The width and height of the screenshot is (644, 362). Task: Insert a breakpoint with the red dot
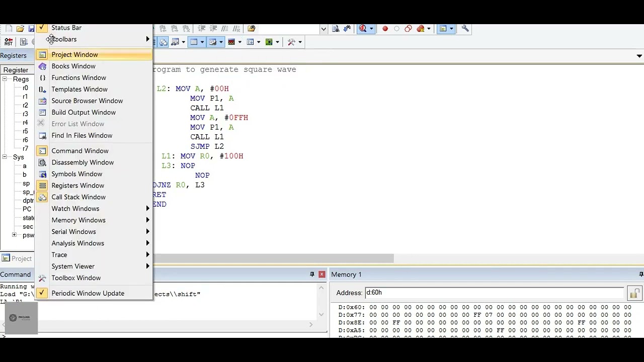385,29
